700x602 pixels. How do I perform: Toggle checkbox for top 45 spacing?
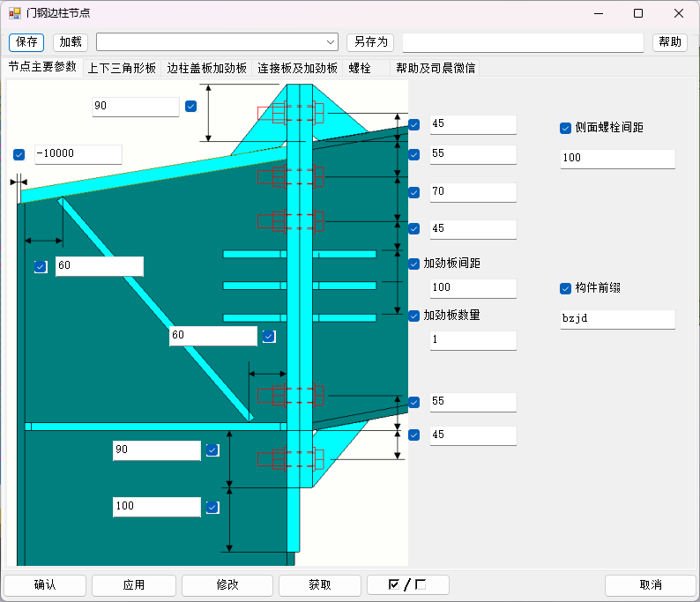click(x=413, y=124)
